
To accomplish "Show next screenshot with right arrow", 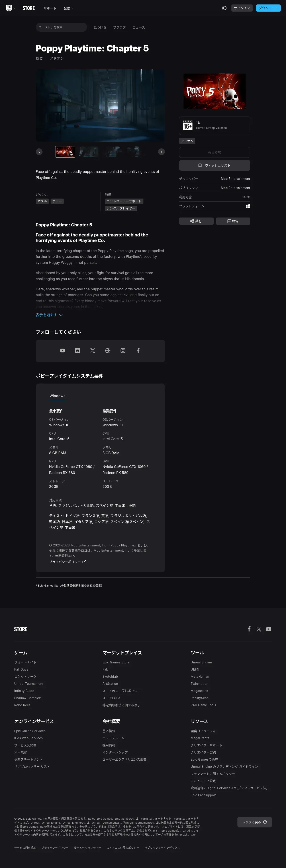I will point(161,152).
